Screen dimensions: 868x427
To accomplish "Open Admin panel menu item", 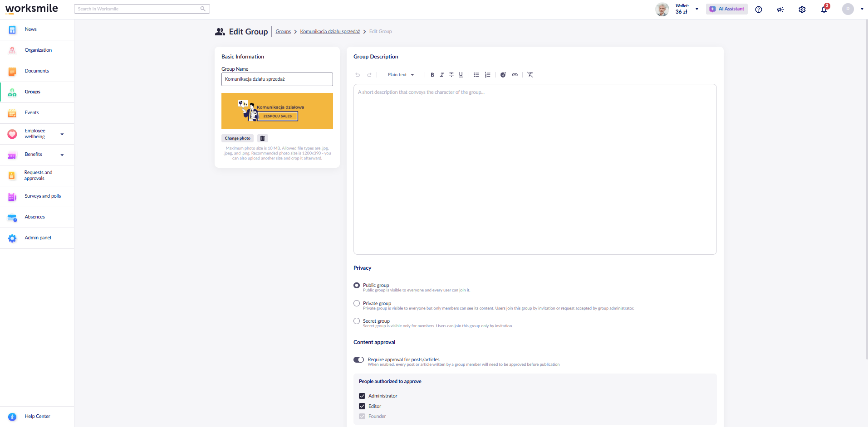I will (37, 238).
